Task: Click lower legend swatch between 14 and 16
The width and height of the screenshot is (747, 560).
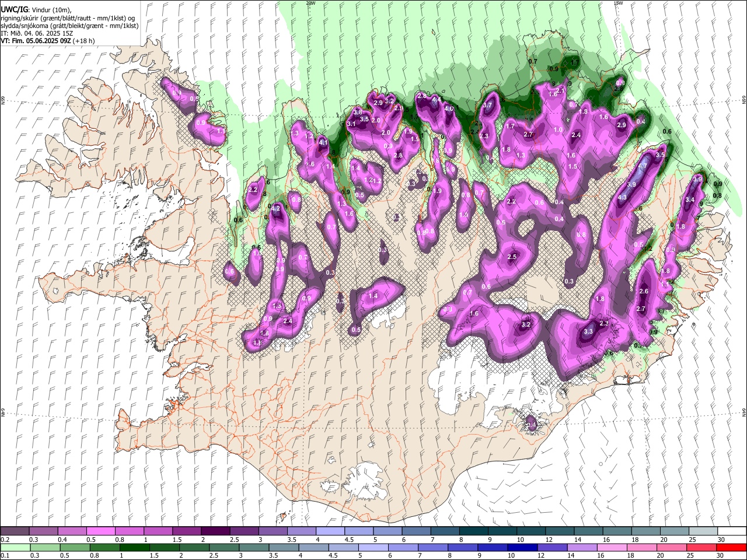Action: point(581,547)
